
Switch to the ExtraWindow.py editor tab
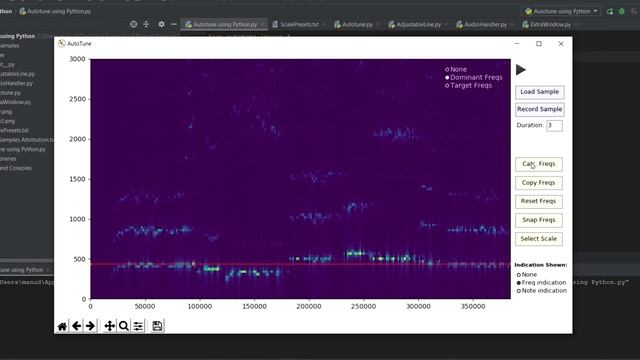click(549, 24)
